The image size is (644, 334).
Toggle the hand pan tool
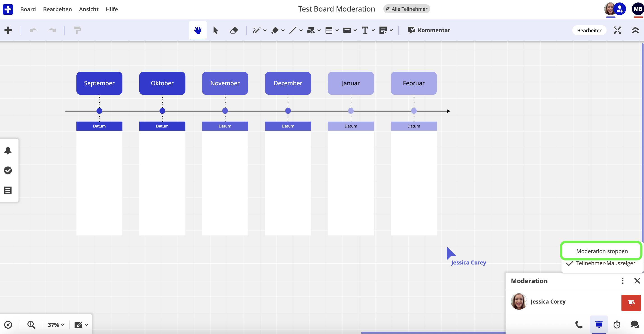coord(198,30)
